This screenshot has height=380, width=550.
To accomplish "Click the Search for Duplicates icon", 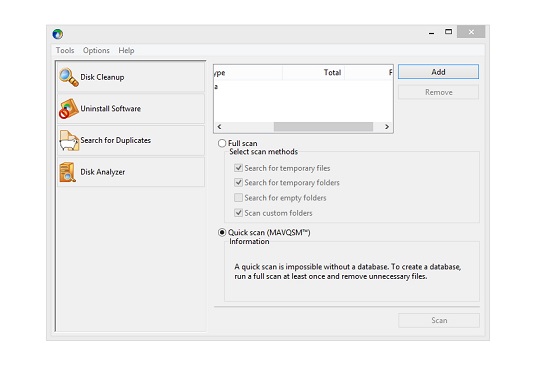I will point(69,140).
